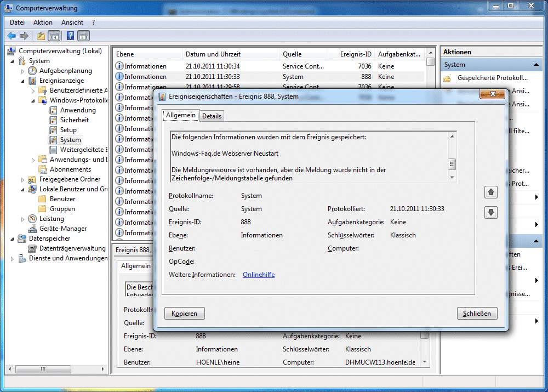
Task: Collapse the Ereignisanzeige node
Action: (x=22, y=81)
